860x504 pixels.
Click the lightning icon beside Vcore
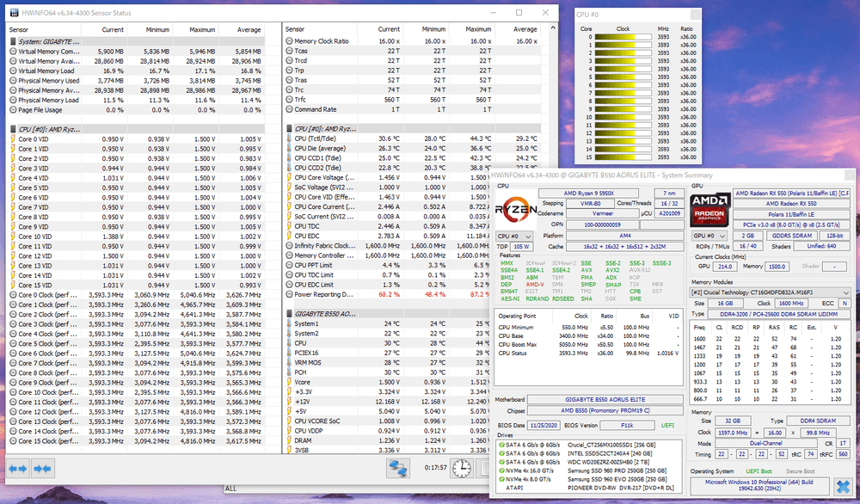coord(289,382)
